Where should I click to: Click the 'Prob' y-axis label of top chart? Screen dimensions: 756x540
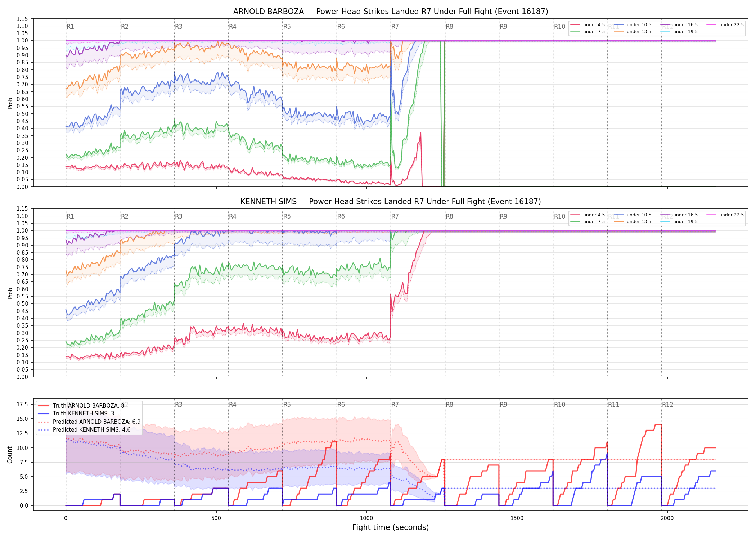click(x=10, y=103)
